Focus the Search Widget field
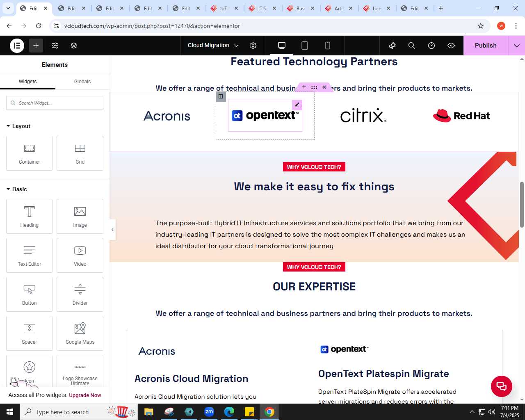 (x=55, y=103)
